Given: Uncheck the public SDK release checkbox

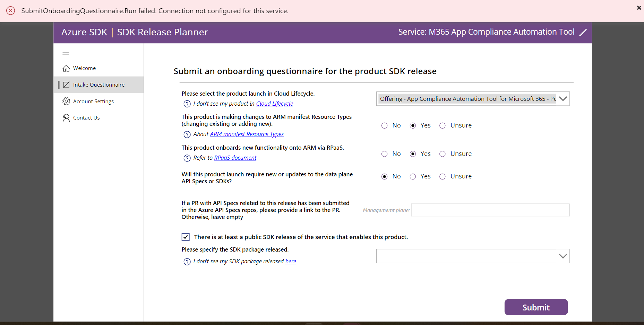Looking at the screenshot, I should (186, 237).
